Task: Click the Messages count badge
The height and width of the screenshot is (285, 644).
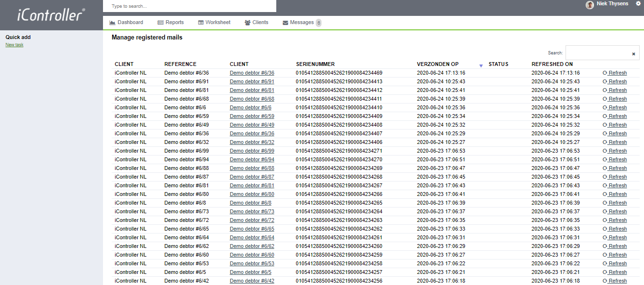Action: (319, 23)
